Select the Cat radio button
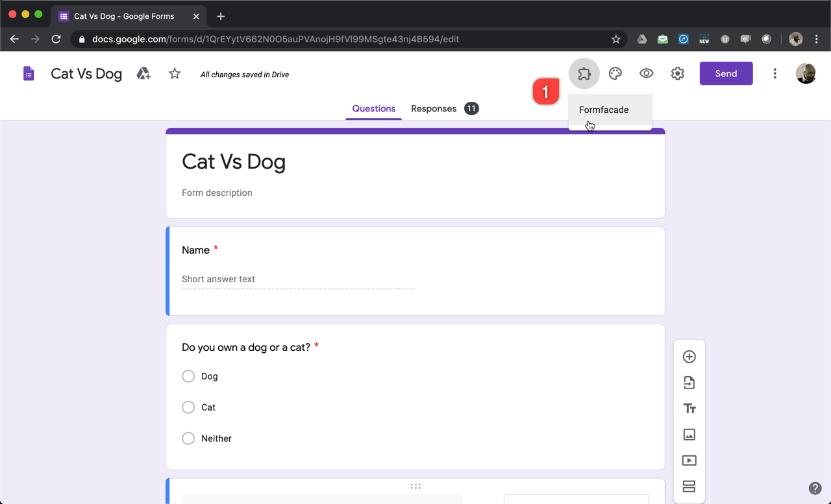The image size is (831, 504). 188,407
